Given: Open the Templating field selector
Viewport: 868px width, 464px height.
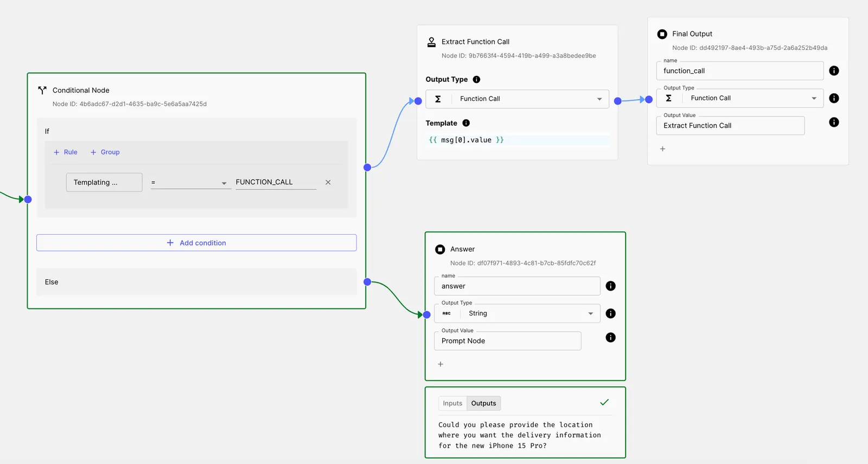Looking at the screenshot, I should pyautogui.click(x=104, y=183).
